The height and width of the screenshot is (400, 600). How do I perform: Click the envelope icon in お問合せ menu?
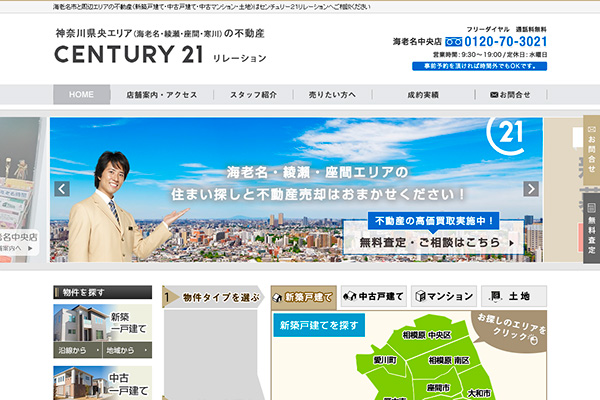coord(494,95)
